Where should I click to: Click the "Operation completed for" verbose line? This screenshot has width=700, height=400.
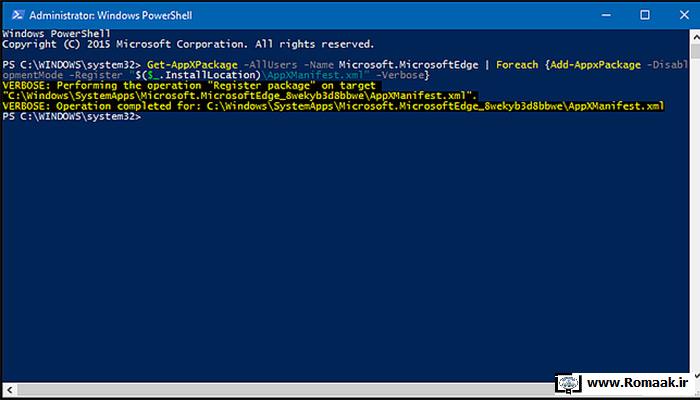[333, 106]
